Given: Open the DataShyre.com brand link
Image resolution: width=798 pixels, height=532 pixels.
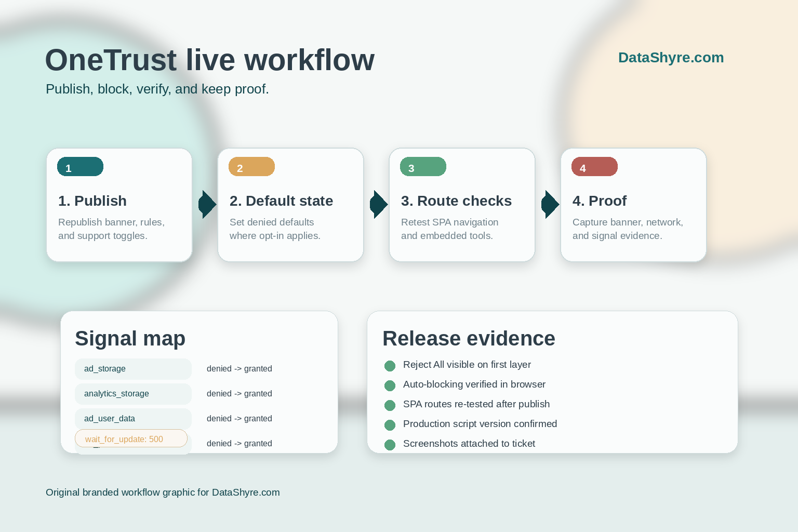Looking at the screenshot, I should (671, 58).
